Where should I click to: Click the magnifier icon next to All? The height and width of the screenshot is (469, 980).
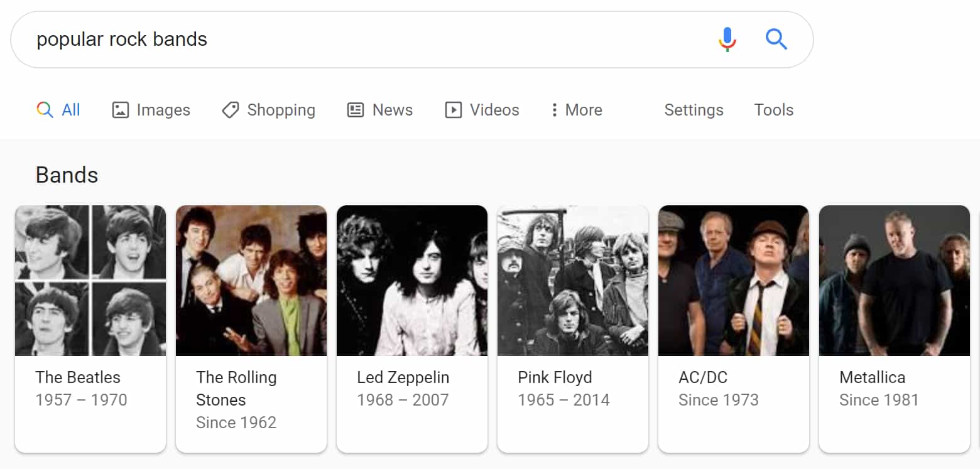[44, 109]
